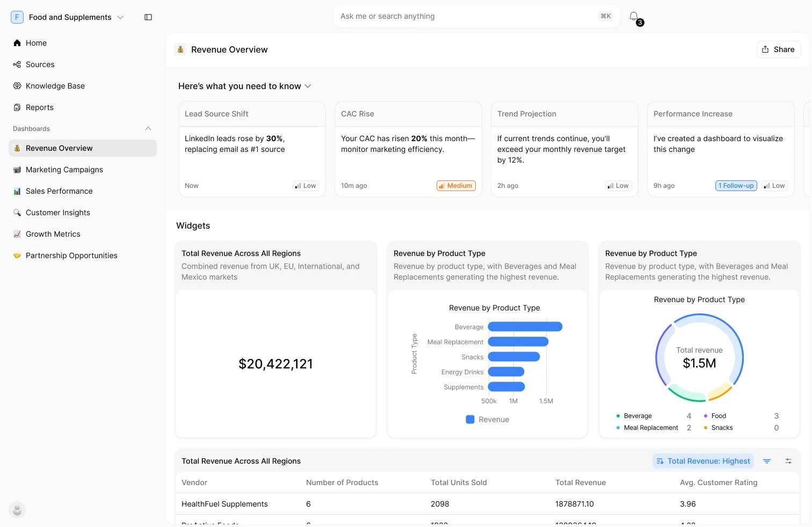
Task: Click the Reports document icon
Action: pyautogui.click(x=17, y=107)
